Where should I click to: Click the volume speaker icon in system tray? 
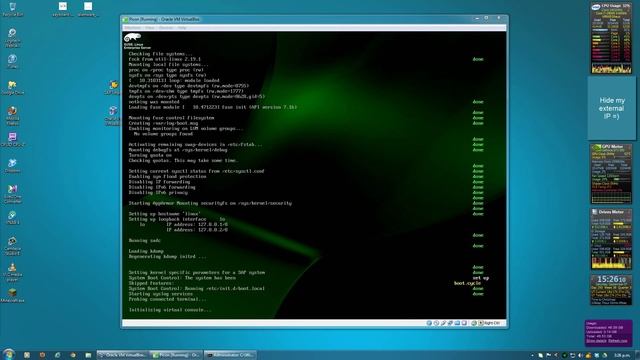click(580, 356)
